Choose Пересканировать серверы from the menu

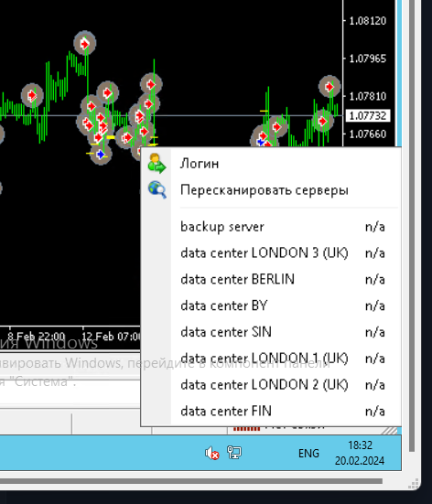pyautogui.click(x=271, y=190)
